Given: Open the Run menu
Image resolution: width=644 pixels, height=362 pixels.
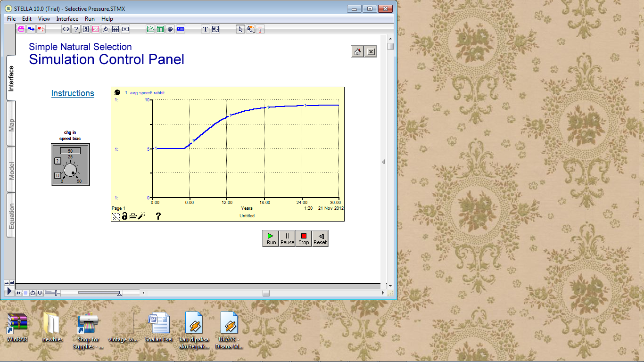Looking at the screenshot, I should click(x=90, y=19).
